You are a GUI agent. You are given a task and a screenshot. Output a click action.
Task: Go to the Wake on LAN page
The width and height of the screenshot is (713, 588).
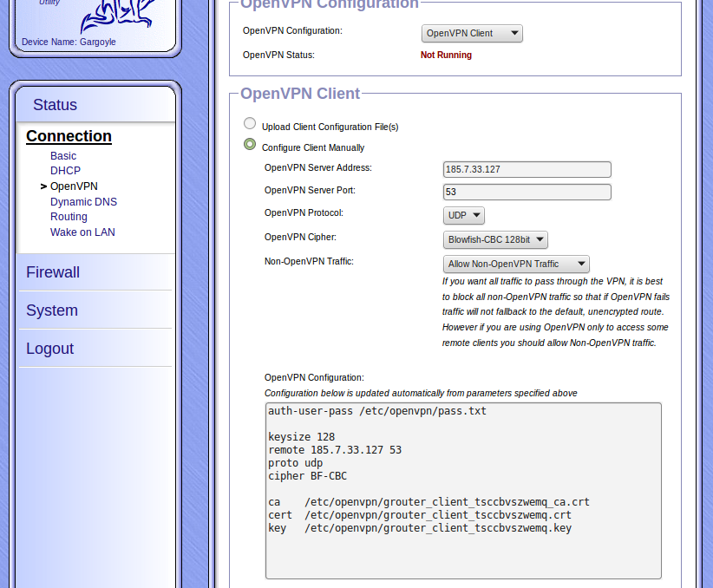[x=82, y=232]
